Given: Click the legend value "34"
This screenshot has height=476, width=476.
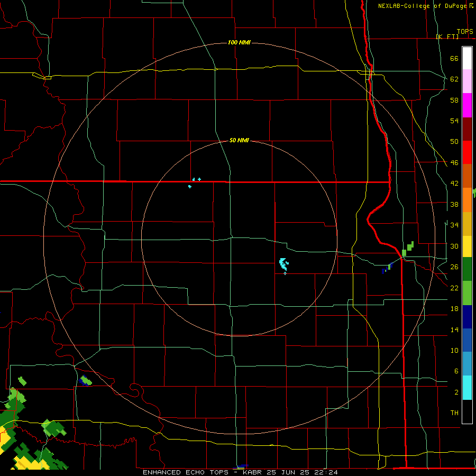Looking at the screenshot, I should click(454, 225).
